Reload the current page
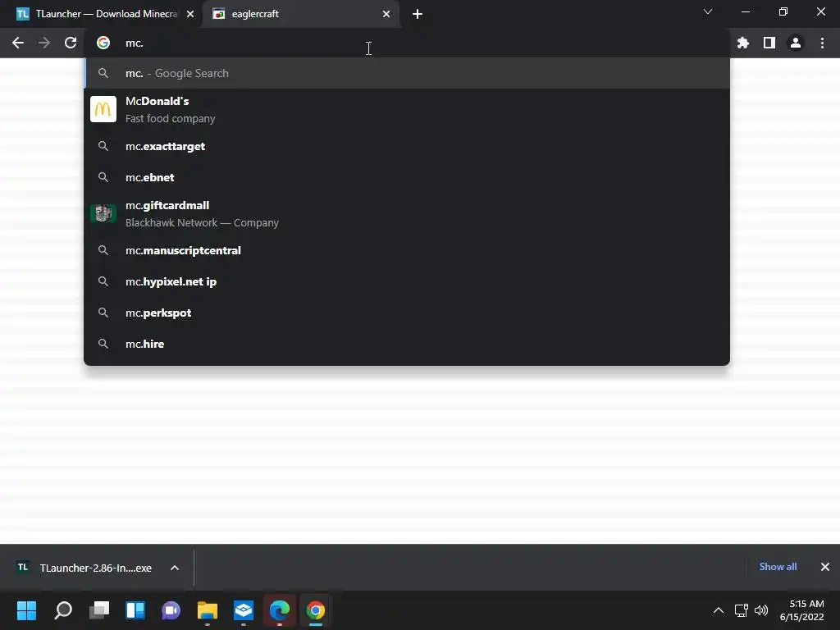 pos(71,43)
